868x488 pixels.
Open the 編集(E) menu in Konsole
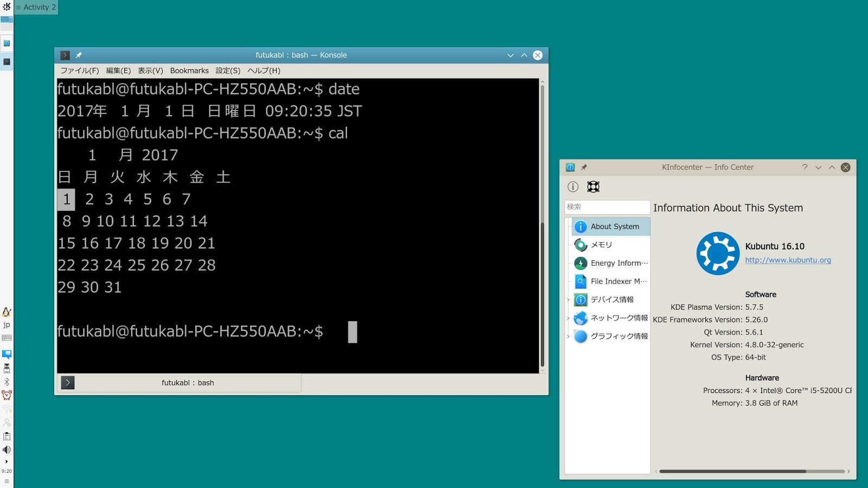118,70
